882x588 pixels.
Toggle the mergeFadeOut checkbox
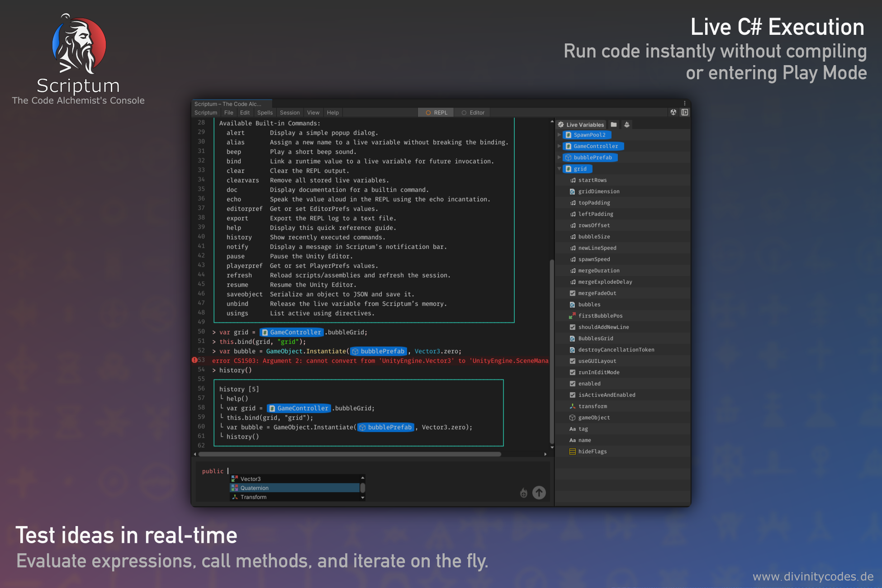click(573, 293)
